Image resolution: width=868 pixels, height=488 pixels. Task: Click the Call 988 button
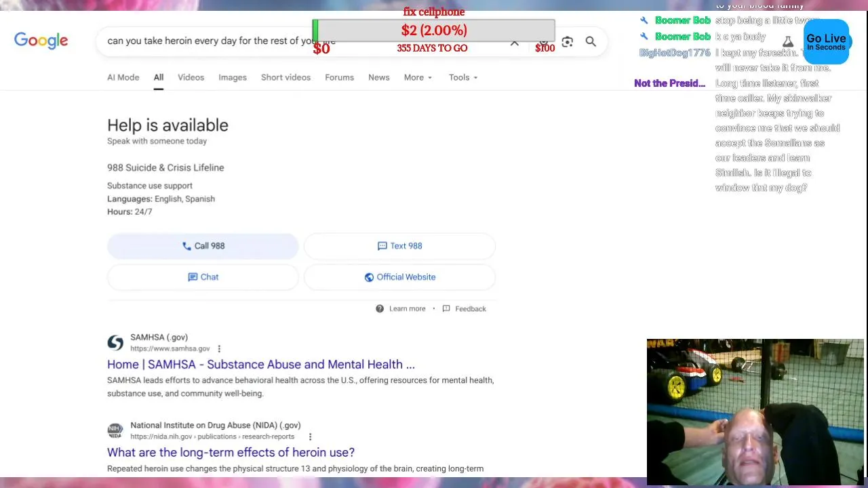point(203,246)
